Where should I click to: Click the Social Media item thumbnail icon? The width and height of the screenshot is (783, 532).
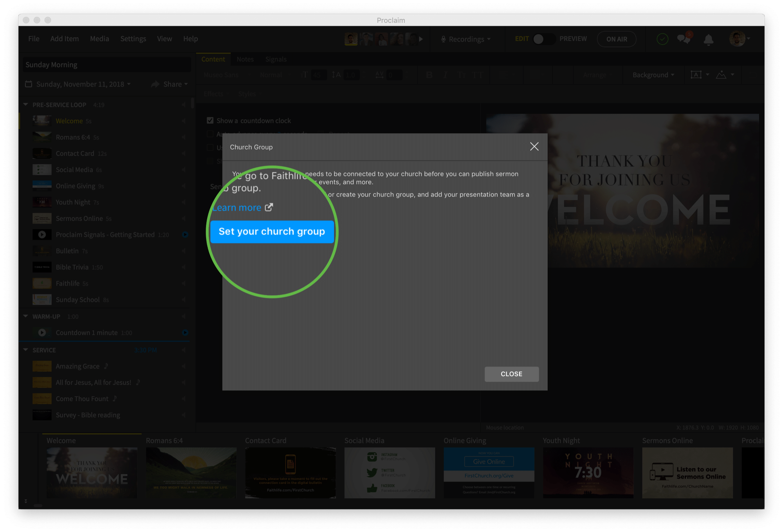[42, 170]
